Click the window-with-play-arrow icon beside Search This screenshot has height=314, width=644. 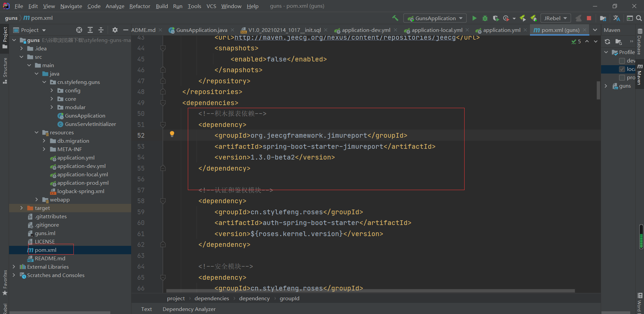click(x=630, y=18)
